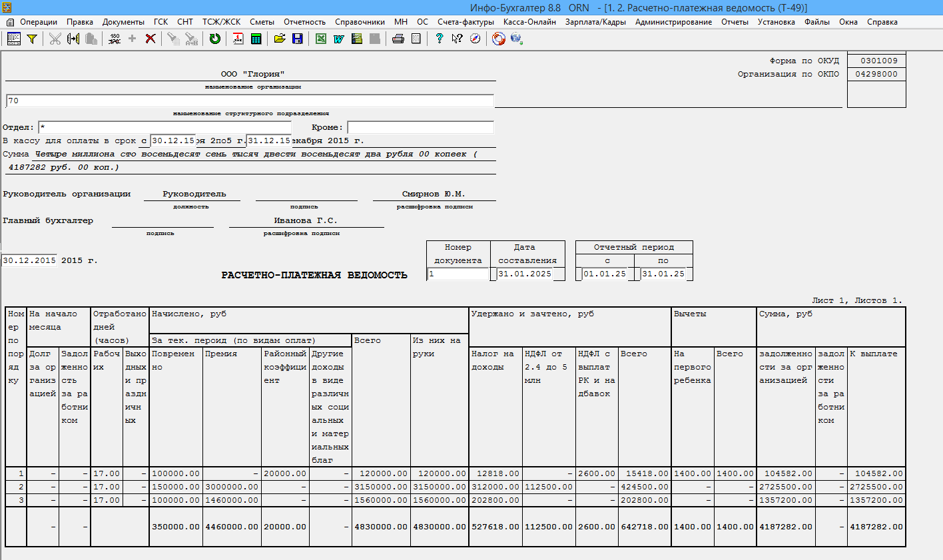This screenshot has width=943, height=560.
Task: Open the Справка menu
Action: (882, 22)
